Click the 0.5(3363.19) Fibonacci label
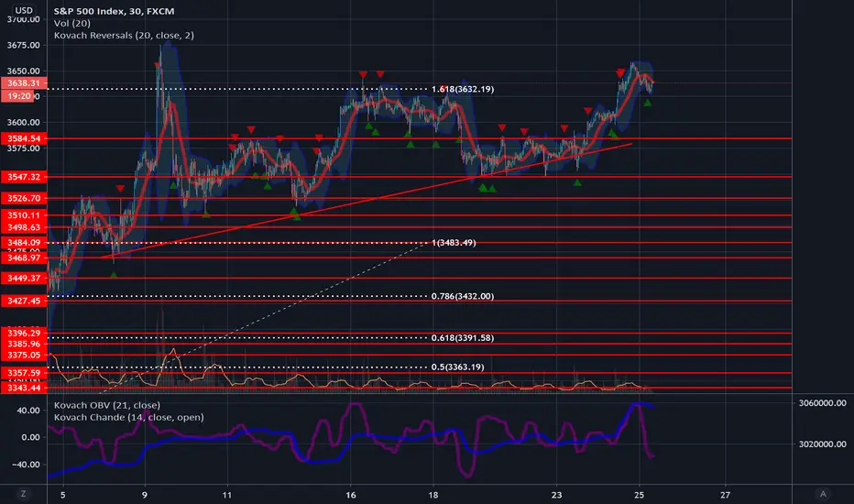854x504 pixels. click(x=457, y=367)
